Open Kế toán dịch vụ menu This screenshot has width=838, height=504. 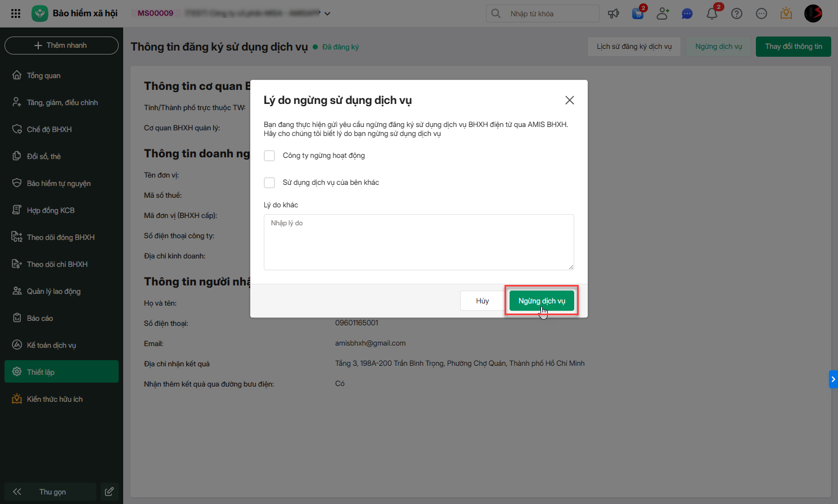pyautogui.click(x=61, y=345)
